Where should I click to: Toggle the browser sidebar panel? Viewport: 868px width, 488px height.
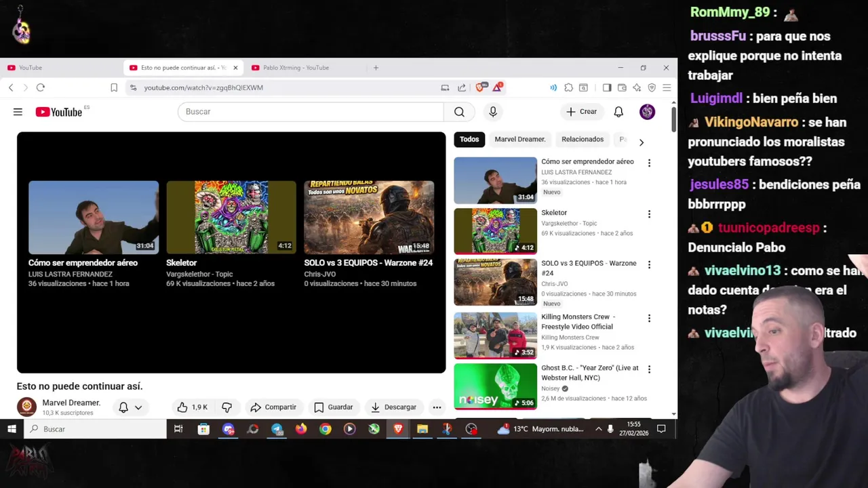pos(607,87)
